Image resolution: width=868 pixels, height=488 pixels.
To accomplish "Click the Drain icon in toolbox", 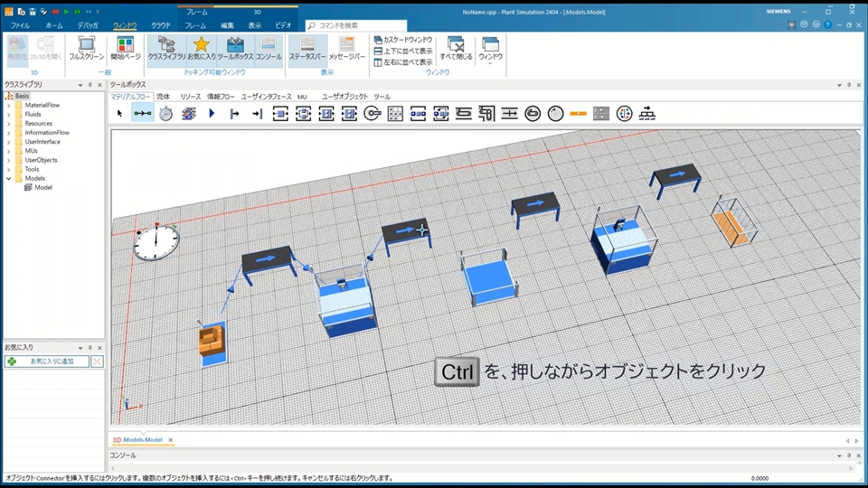I will (258, 114).
